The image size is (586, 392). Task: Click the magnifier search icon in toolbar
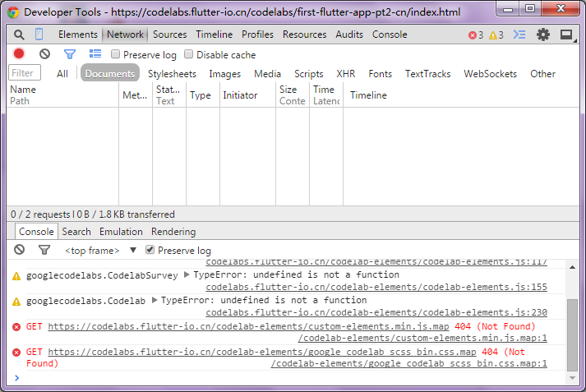point(19,35)
